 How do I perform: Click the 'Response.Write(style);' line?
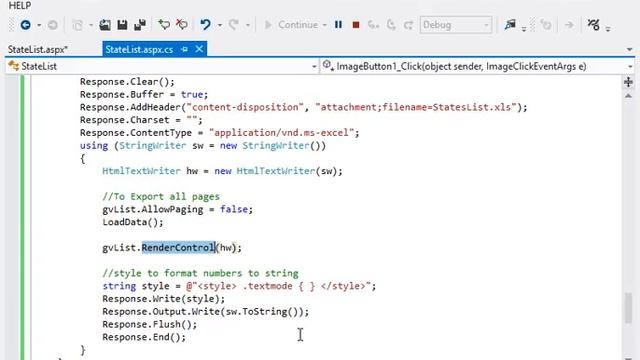point(164,299)
